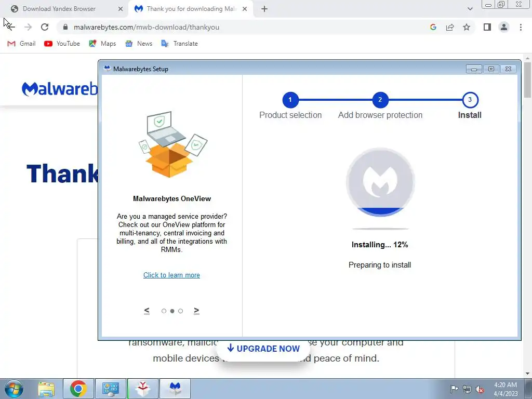Expand the tab search chevron
This screenshot has height=399, width=532.
pos(470,9)
